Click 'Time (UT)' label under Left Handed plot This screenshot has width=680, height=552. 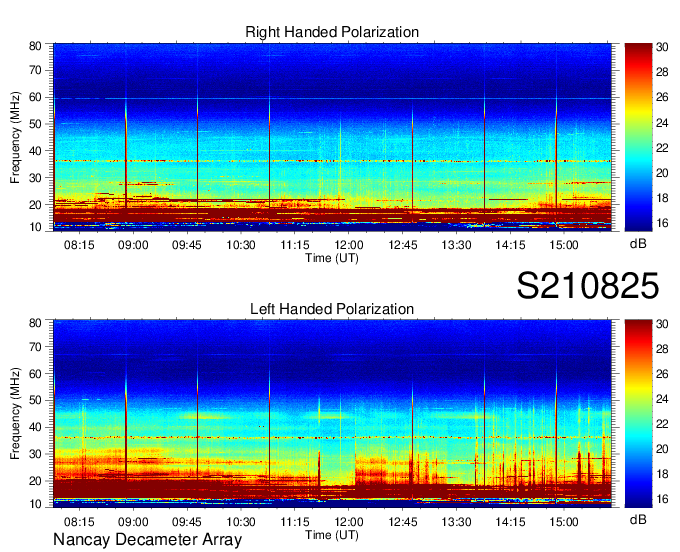[x=332, y=535]
